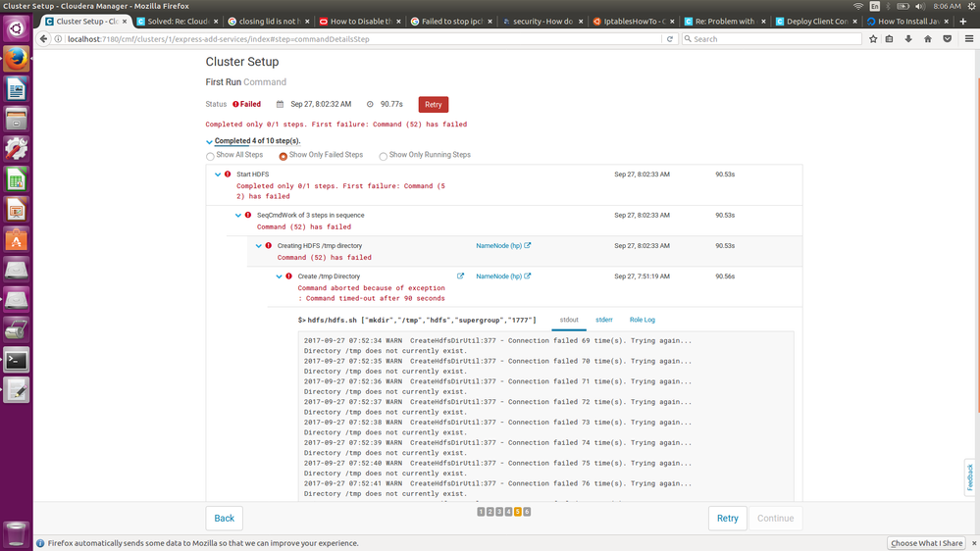Switch to the closing lid is not browser tab
This screenshot has width=980, height=551.
[269, 22]
